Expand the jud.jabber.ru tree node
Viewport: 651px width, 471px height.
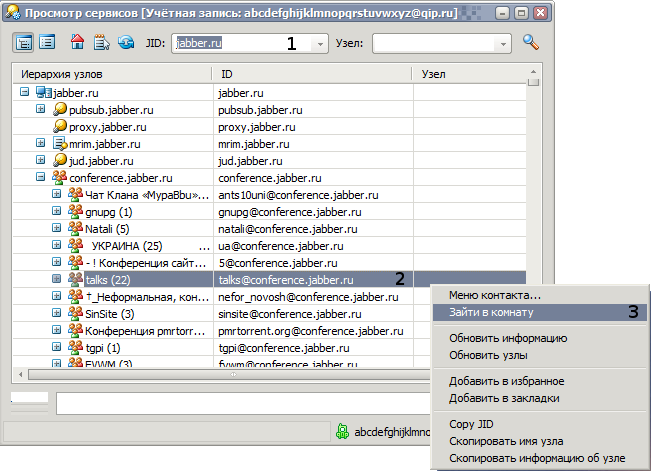41,160
